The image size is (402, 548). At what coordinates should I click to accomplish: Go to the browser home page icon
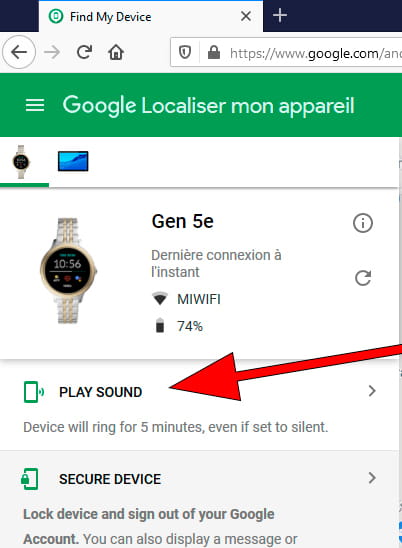pyautogui.click(x=116, y=52)
